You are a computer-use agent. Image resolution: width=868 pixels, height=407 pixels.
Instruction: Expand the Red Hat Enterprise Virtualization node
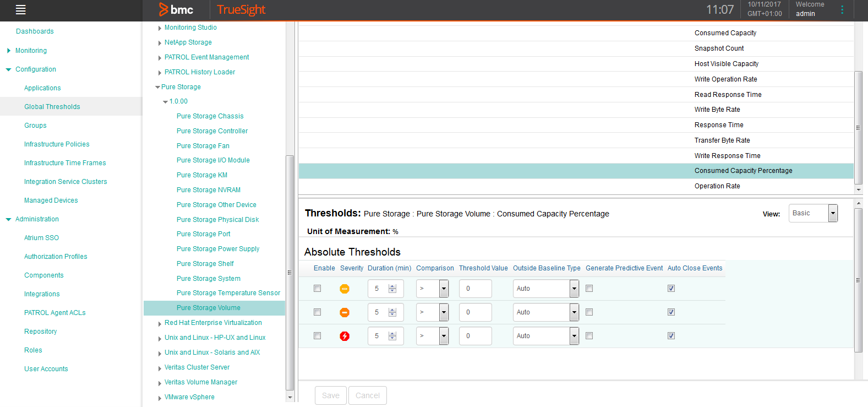point(160,323)
